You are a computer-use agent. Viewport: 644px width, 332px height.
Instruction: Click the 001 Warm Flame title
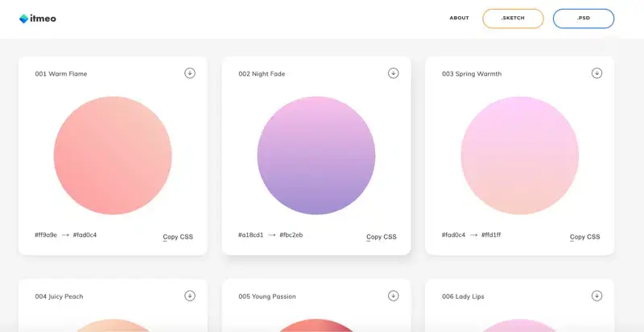(x=61, y=74)
